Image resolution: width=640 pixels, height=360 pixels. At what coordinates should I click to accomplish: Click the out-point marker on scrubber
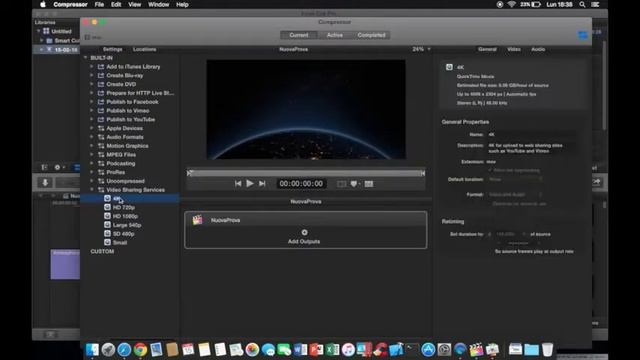(x=423, y=173)
